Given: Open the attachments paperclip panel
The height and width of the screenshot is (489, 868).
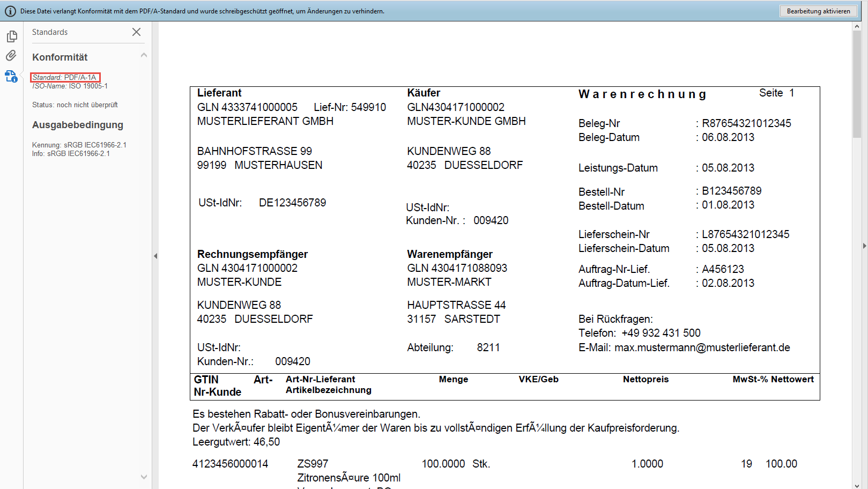Looking at the screenshot, I should [x=11, y=56].
